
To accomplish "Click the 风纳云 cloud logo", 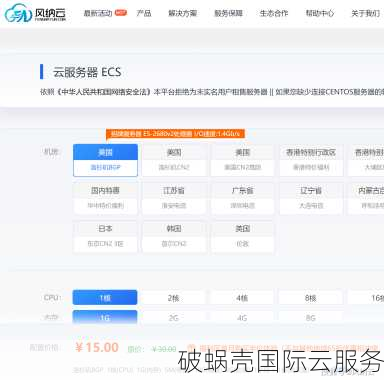I will pos(35,13).
